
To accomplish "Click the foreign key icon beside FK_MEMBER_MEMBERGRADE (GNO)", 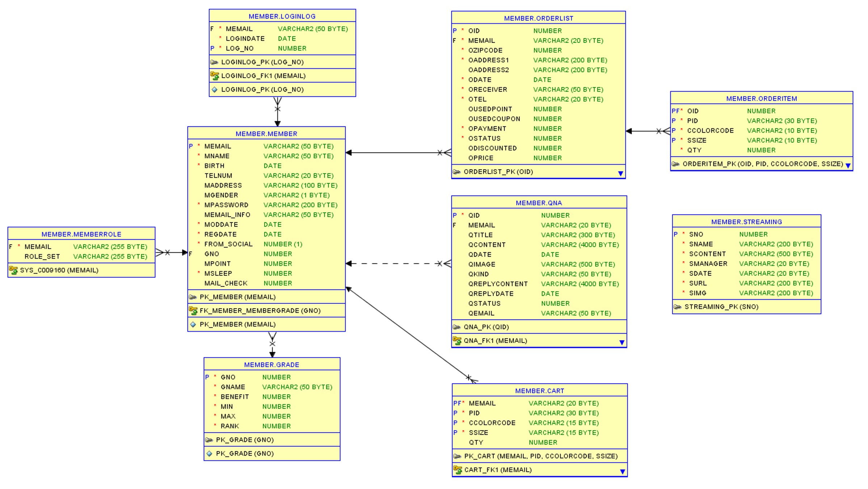I will 193,310.
